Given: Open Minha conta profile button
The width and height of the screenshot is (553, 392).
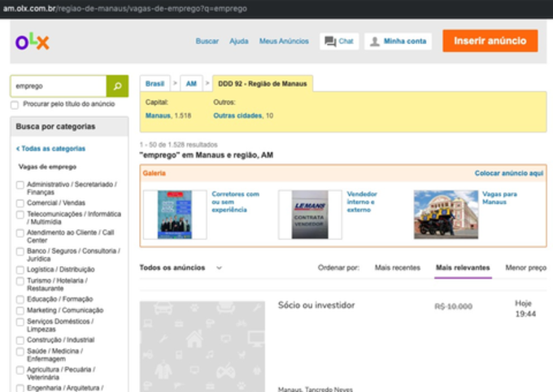Looking at the screenshot, I should point(398,41).
